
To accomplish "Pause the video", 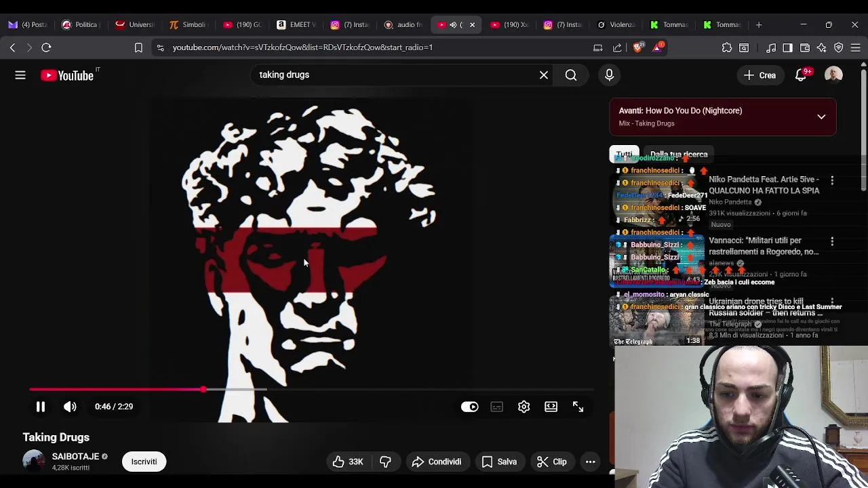I will 41,407.
